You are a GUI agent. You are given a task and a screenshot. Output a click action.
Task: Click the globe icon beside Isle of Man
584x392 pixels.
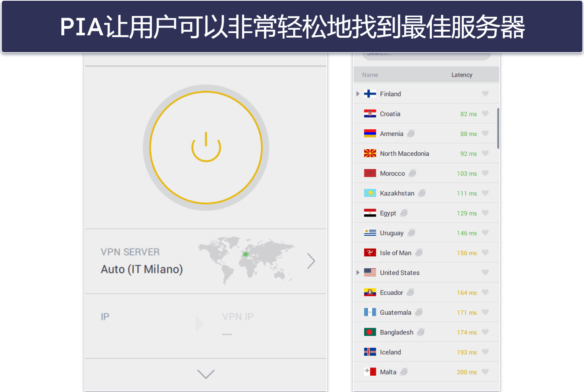tap(419, 253)
